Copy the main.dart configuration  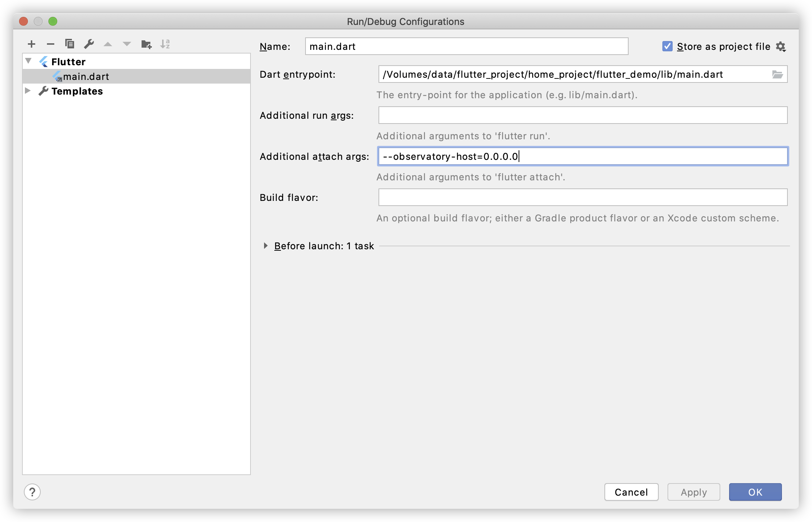click(x=70, y=44)
